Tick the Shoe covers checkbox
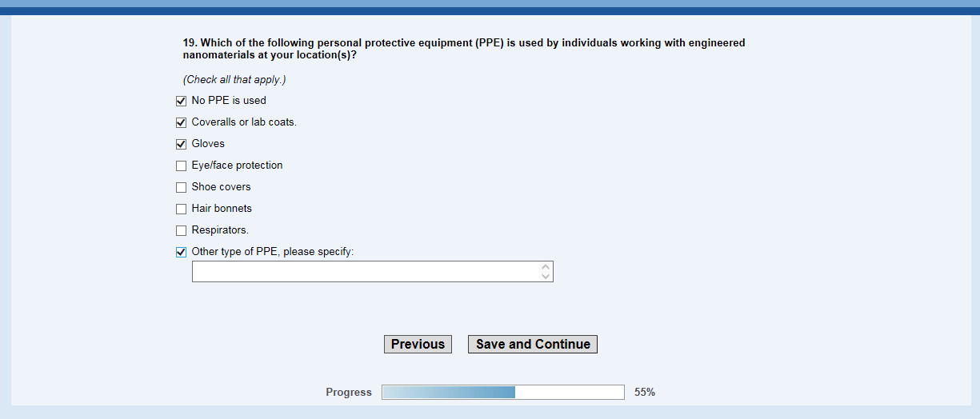The width and height of the screenshot is (980, 419). pyautogui.click(x=181, y=188)
